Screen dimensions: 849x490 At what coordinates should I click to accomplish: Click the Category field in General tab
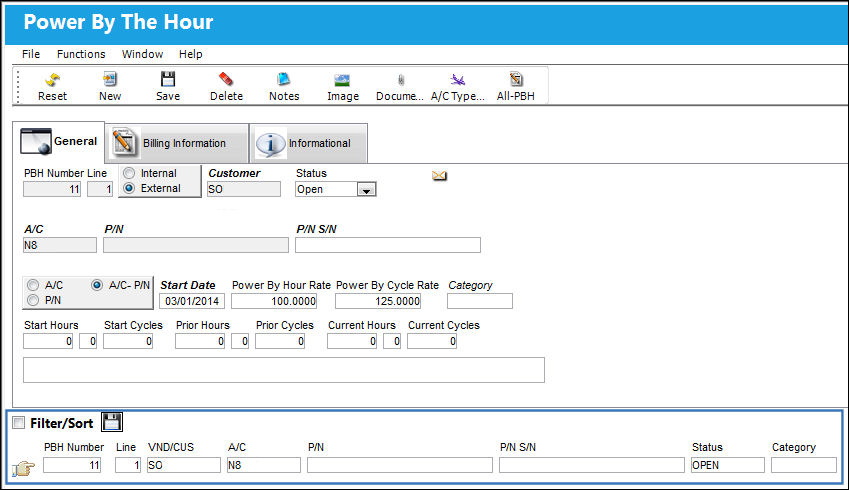point(480,301)
